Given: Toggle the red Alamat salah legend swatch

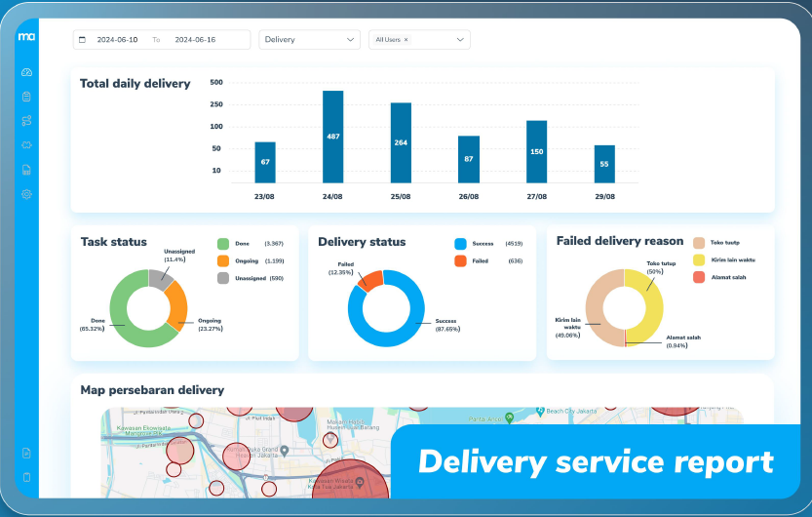Looking at the screenshot, I should pos(699,277).
